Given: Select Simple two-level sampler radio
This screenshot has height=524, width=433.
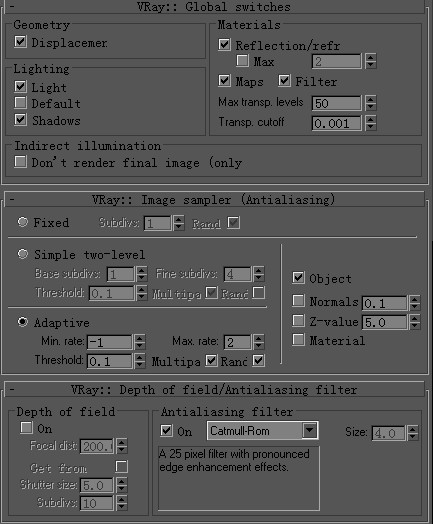Looking at the screenshot, I should pos(22,254).
